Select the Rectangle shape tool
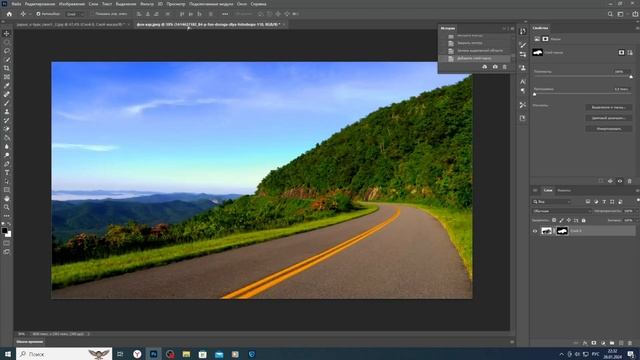640x360 pixels. [7, 190]
